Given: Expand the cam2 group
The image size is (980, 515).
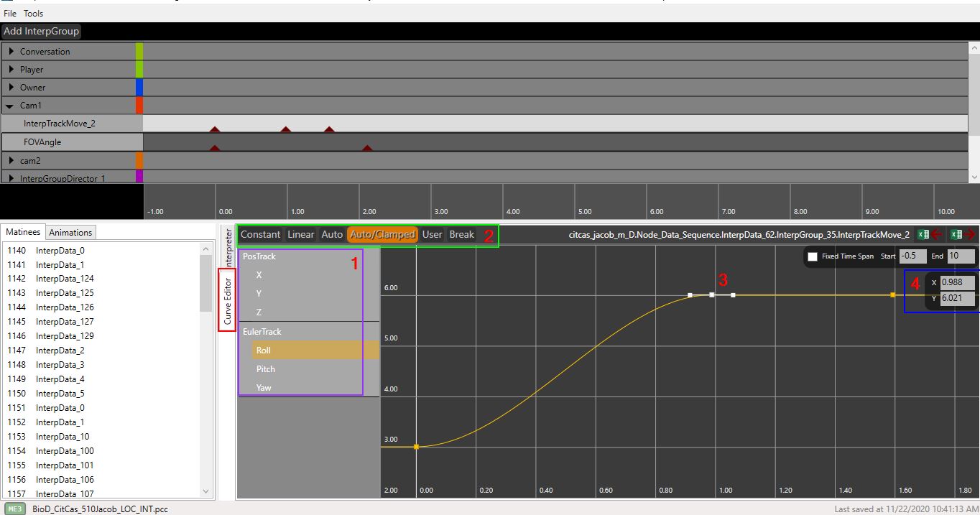Looking at the screenshot, I should click(11, 161).
